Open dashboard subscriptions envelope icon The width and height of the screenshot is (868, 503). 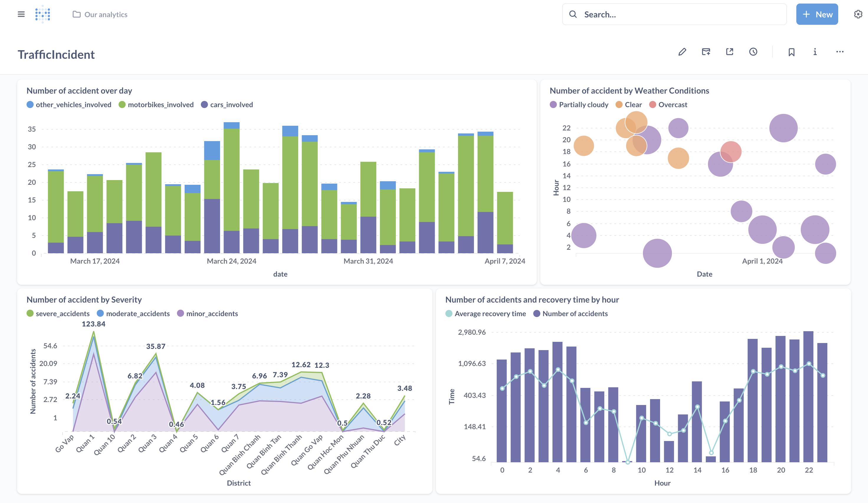tap(706, 52)
